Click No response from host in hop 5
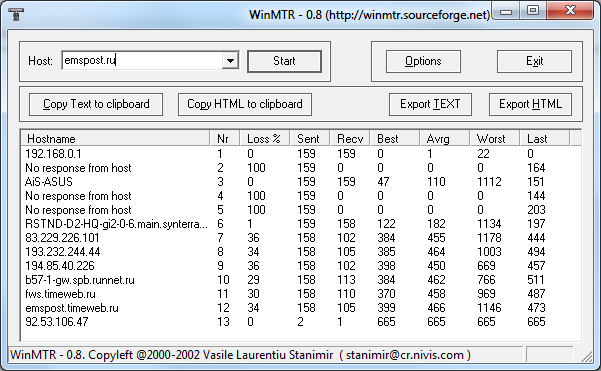601x371 pixels. click(x=78, y=210)
